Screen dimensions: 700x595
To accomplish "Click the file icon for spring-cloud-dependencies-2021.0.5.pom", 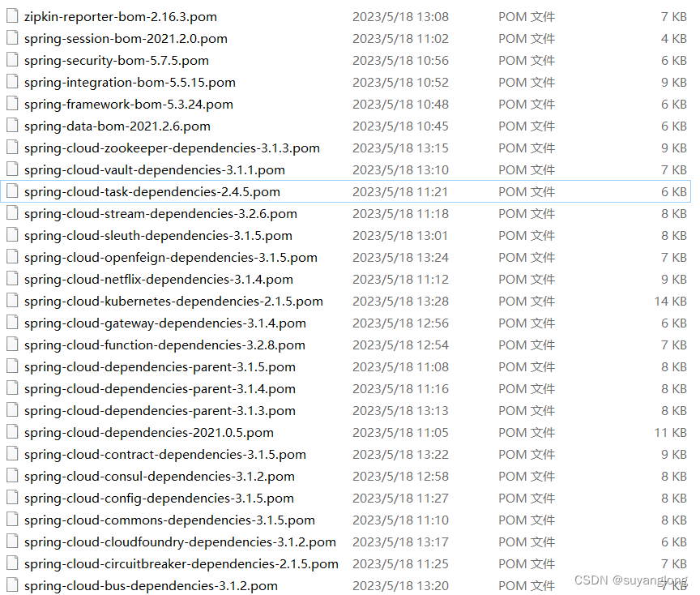I will tap(12, 432).
